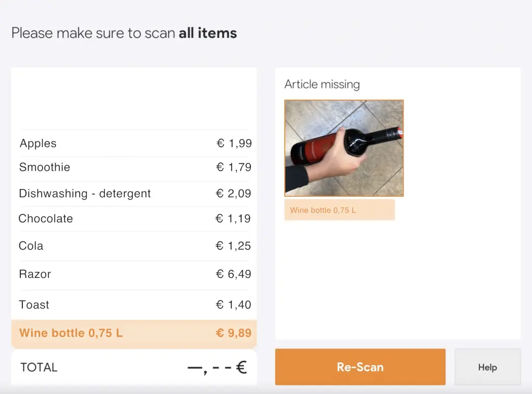Click the Wine bottle price € 9,89

(x=233, y=333)
